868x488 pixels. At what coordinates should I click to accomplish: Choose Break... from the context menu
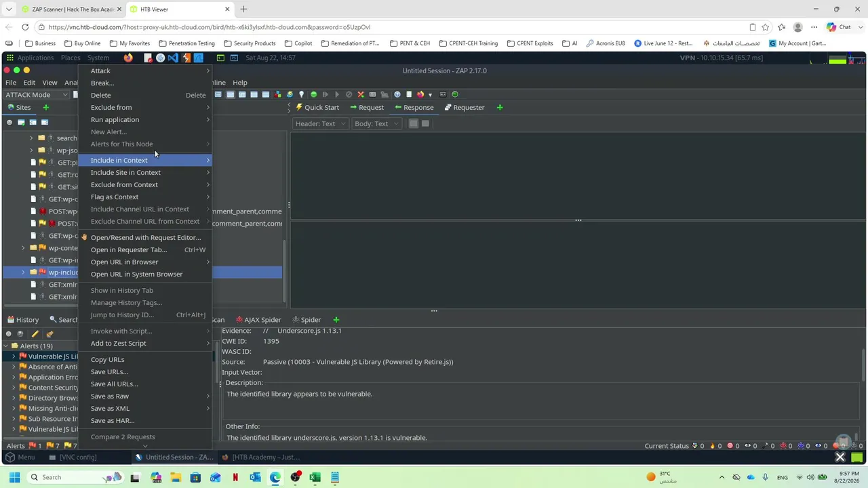pyautogui.click(x=145, y=83)
